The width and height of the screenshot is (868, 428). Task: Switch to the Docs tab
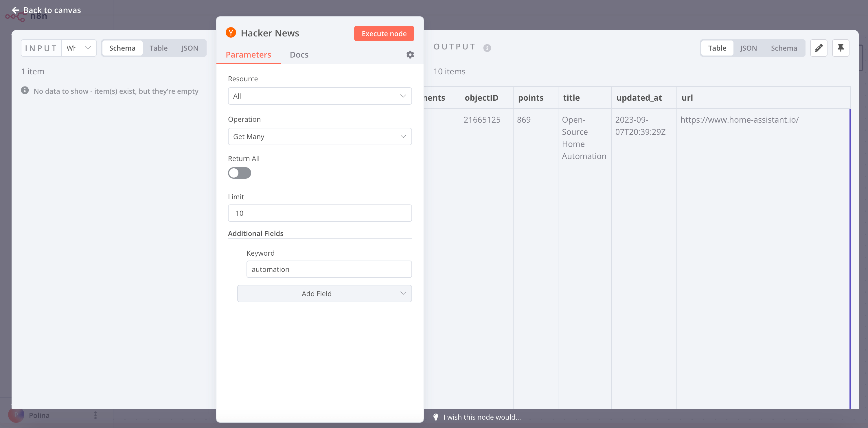pos(299,55)
